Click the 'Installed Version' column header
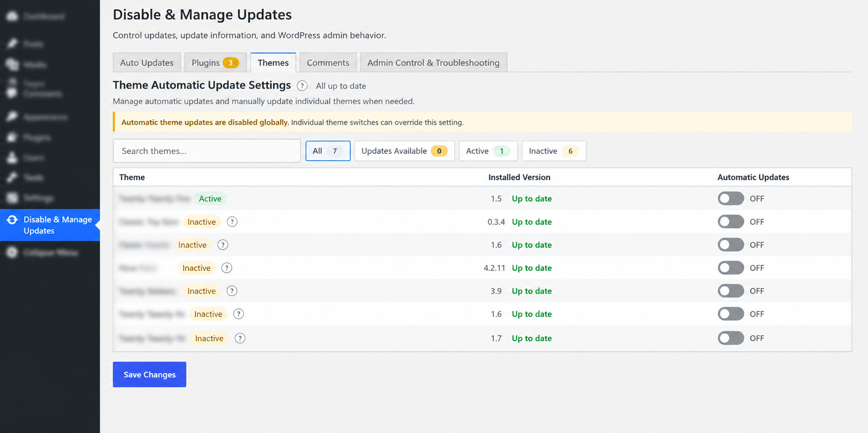The image size is (868, 433). 519,177
